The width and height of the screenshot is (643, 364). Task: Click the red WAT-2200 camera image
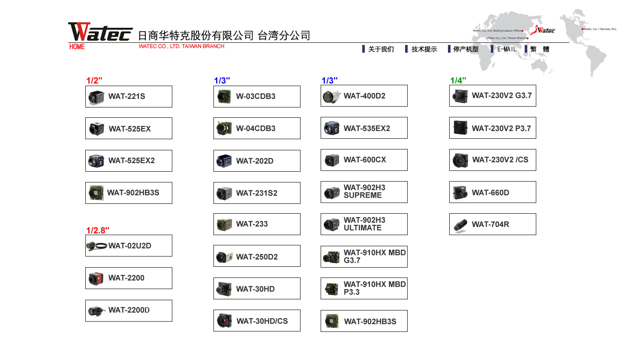click(96, 278)
